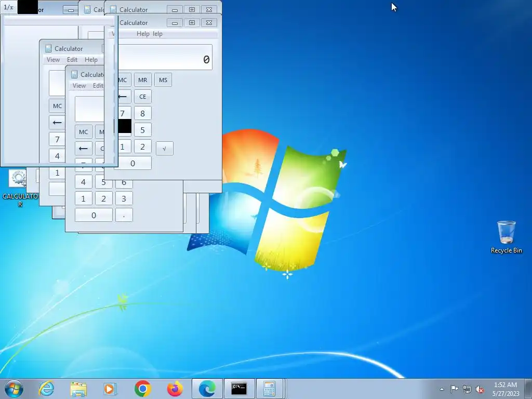Screen dimensions: 532x399
Task: Click the 1/x reciprocal button
Action: (8, 7)
